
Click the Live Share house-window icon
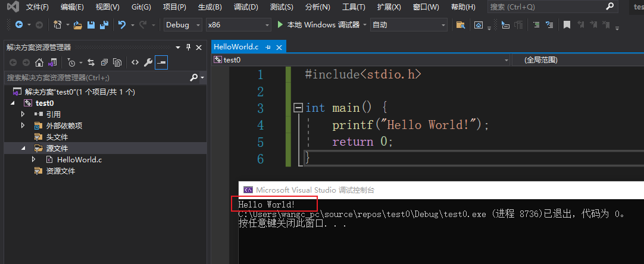[479, 25]
